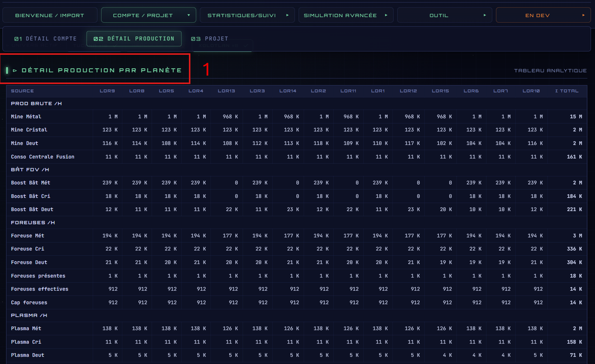The height and width of the screenshot is (364, 595).
Task: Open the Simulation Avancée dropdown
Action: point(346,15)
